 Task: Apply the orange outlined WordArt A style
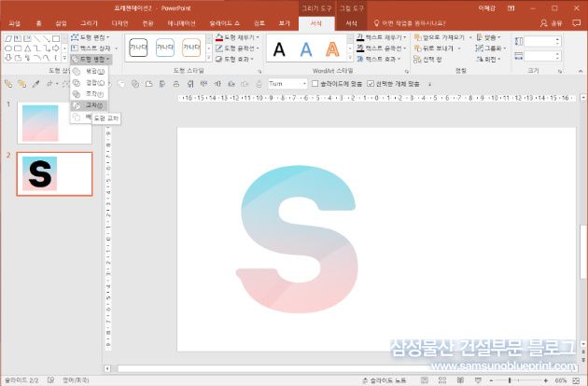[x=332, y=49]
